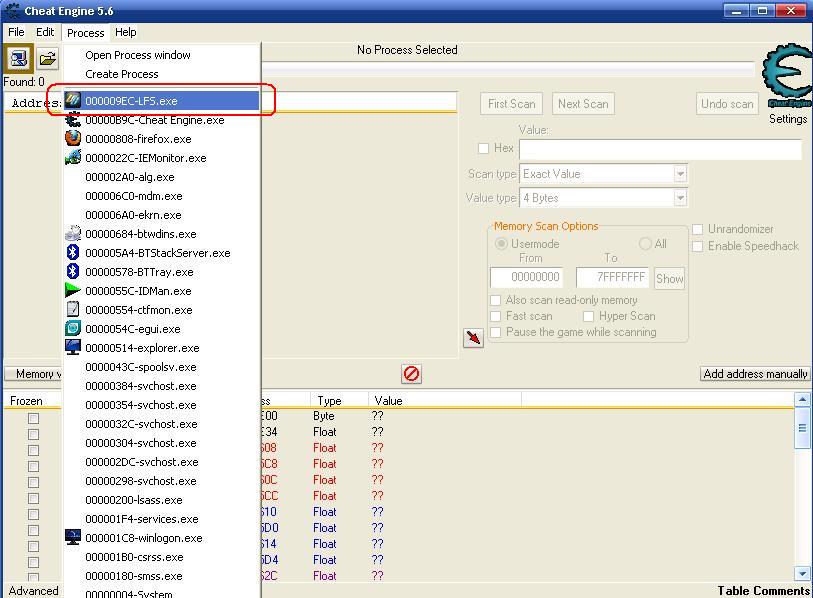813x598 pixels.
Task: Enable Speedhack checkbox
Action: coord(697,246)
